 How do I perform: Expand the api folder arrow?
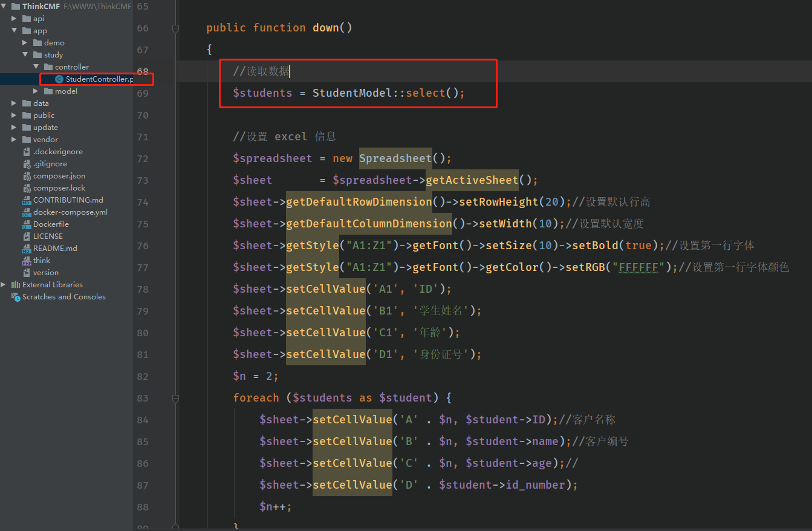[x=14, y=19]
